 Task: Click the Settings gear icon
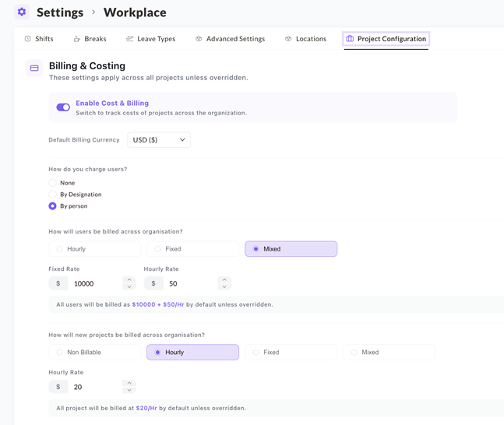coord(22,12)
